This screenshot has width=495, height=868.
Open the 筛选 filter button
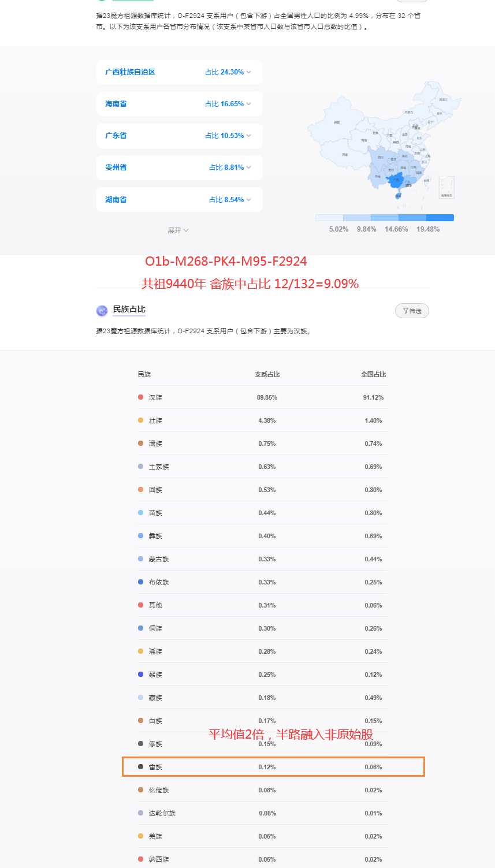(x=412, y=311)
